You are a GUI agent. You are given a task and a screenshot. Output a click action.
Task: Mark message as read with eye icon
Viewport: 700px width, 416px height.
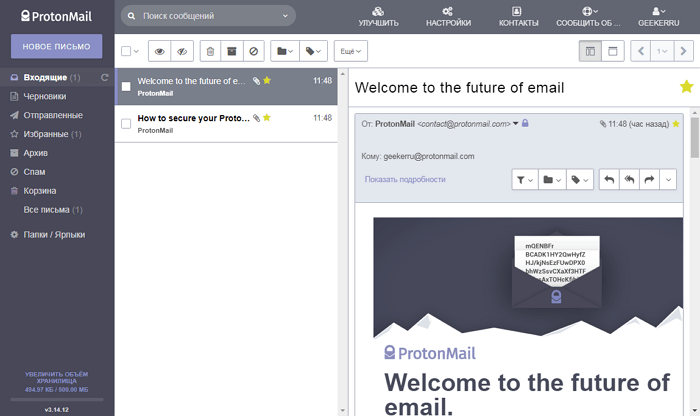159,50
